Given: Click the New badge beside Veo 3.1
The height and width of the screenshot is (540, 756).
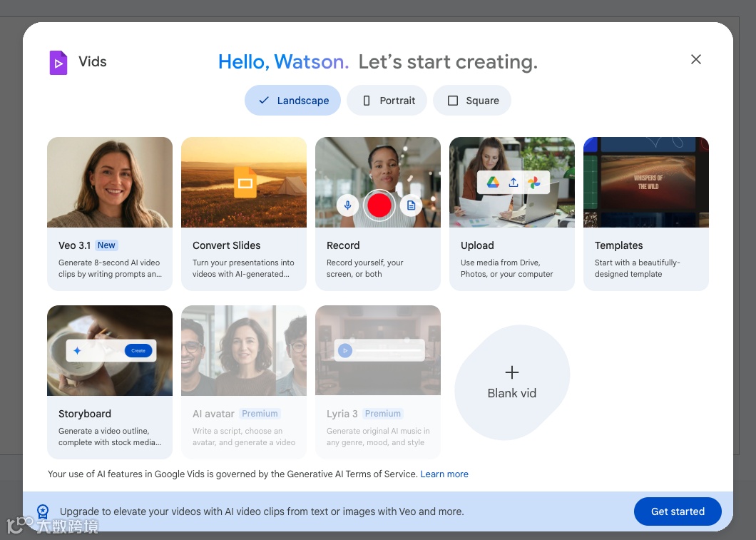Looking at the screenshot, I should (x=106, y=245).
